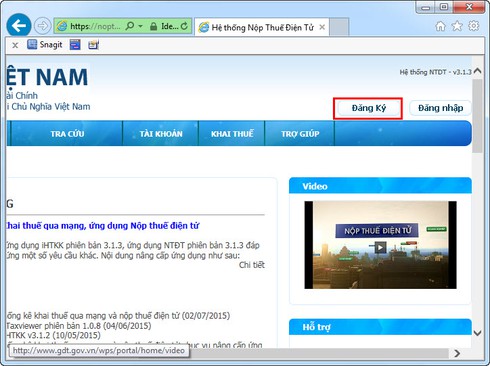Open a new blank tab

pyautogui.click(x=339, y=27)
